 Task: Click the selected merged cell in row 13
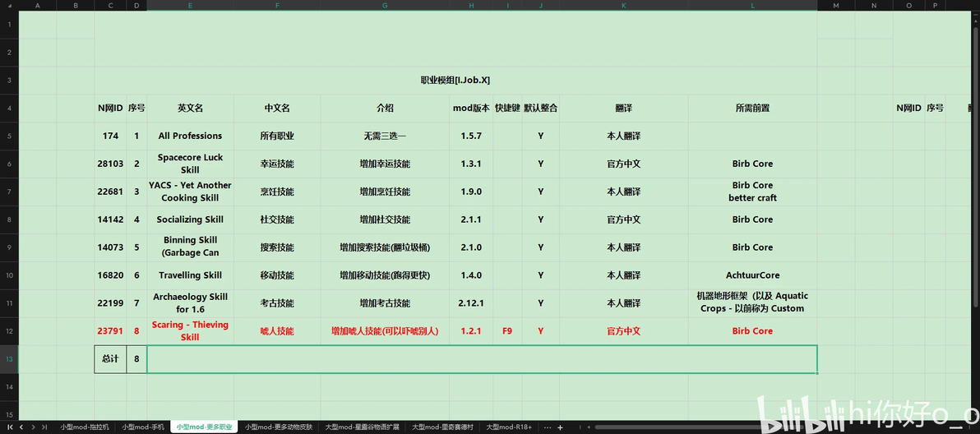482,359
